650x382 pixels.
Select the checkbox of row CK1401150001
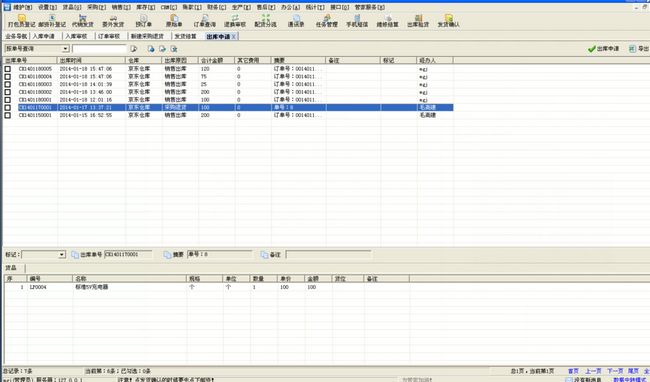(7, 115)
